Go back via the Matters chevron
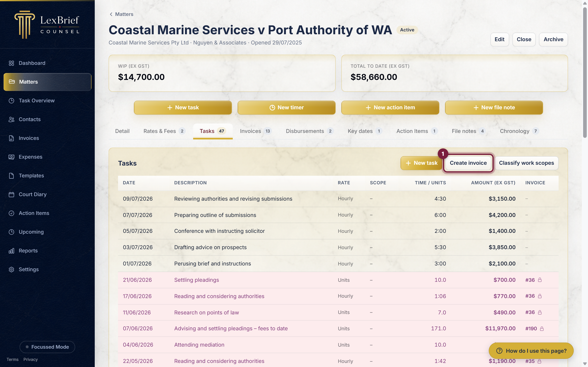 coord(111,14)
